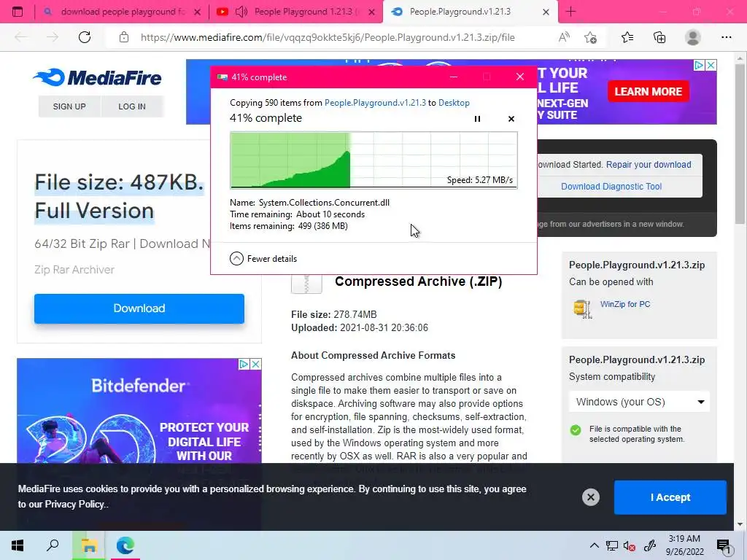Open Download Diagnostic Tool link
Image resolution: width=747 pixels, height=560 pixels.
(611, 187)
